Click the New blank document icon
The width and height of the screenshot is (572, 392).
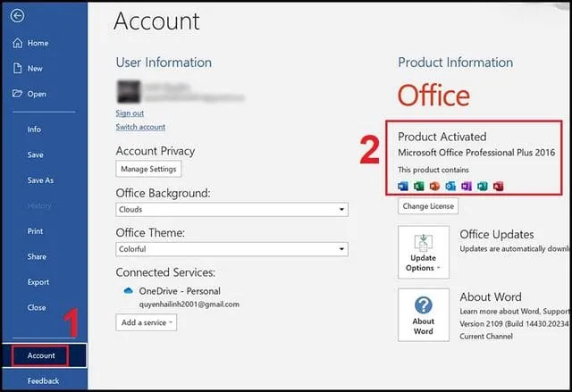click(18, 68)
